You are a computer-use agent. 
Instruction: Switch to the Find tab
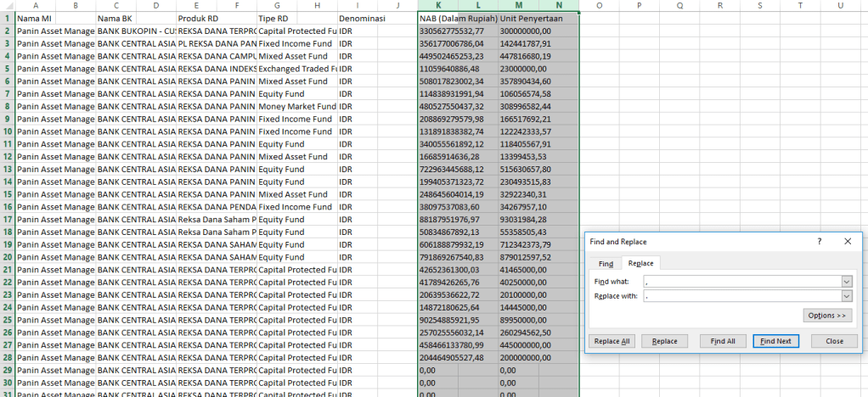point(606,264)
